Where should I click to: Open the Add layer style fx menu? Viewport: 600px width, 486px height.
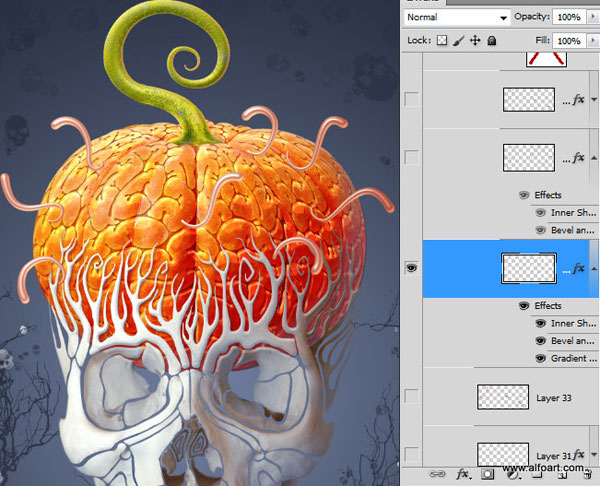click(x=464, y=475)
